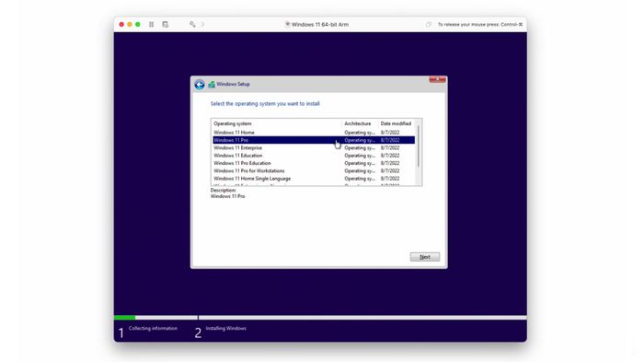Screen dimensions: 644x362
Task: Click the Date modified column header
Action: coord(396,123)
